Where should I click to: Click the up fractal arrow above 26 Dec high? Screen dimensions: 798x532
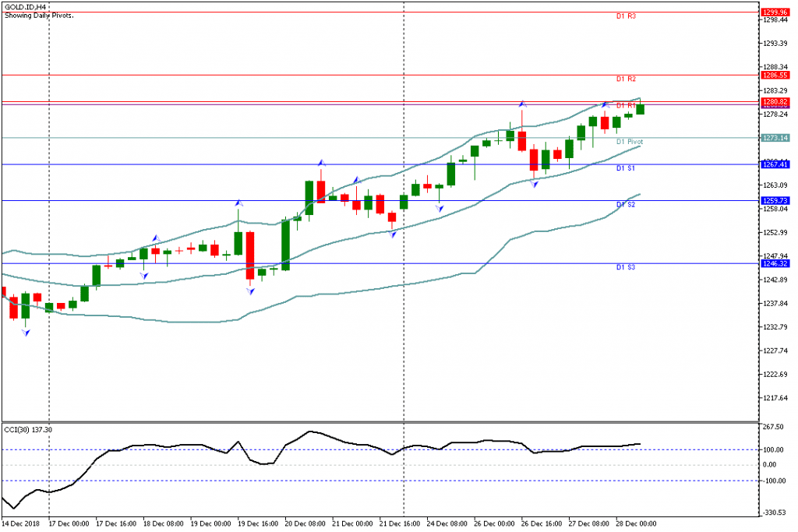[x=522, y=104]
